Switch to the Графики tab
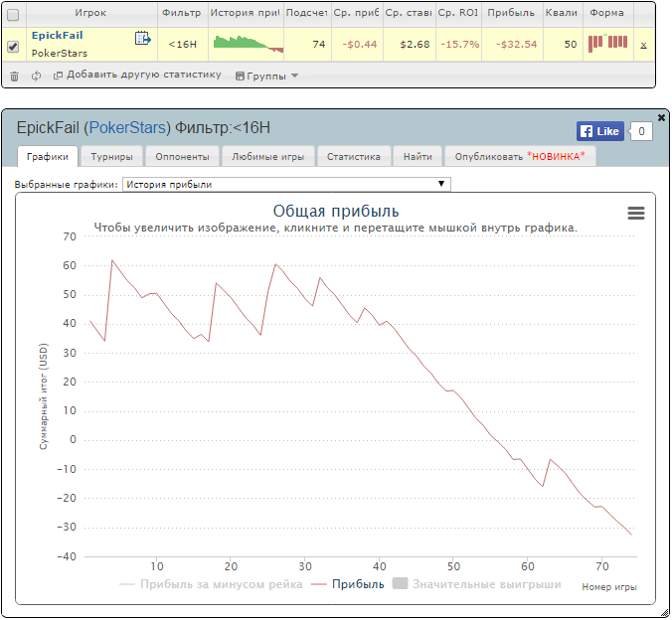Image resolution: width=672 pixels, height=620 pixels. point(48,156)
